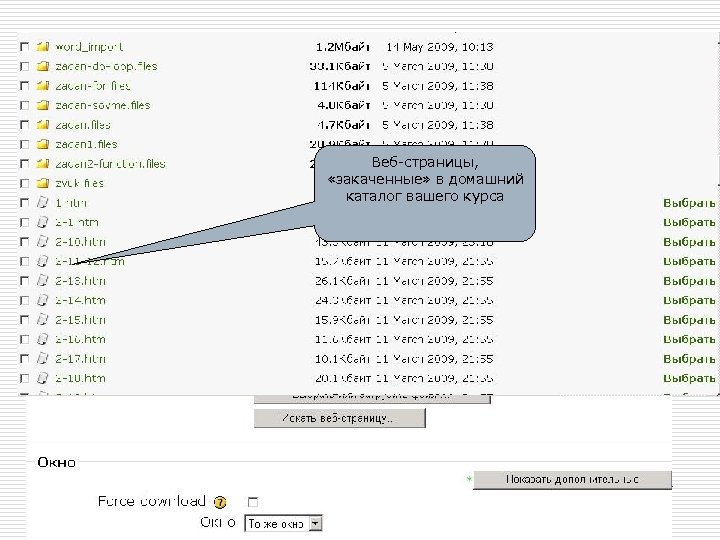Tick the checkbox for 2-13.htm
720x540 pixels.
coord(25,281)
